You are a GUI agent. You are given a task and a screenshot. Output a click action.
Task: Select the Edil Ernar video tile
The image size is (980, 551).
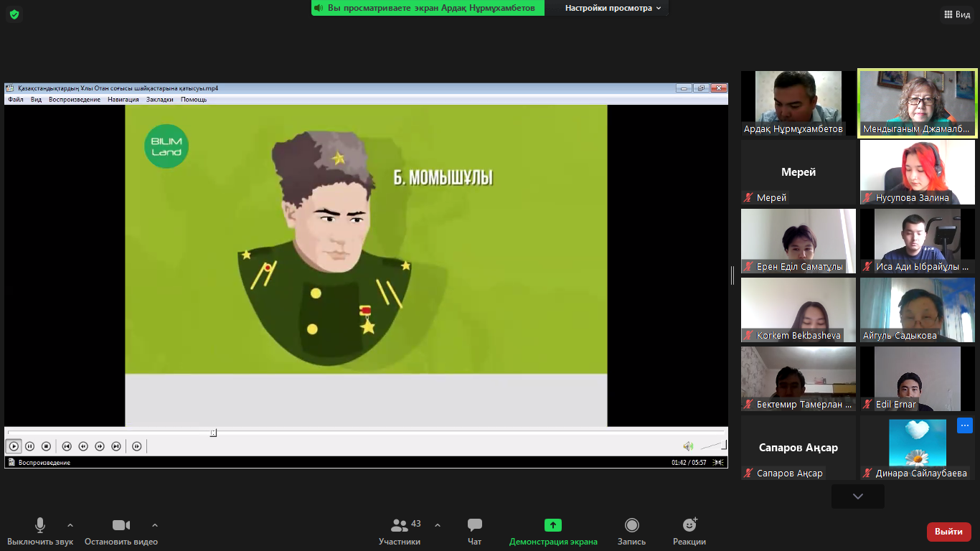(x=918, y=379)
